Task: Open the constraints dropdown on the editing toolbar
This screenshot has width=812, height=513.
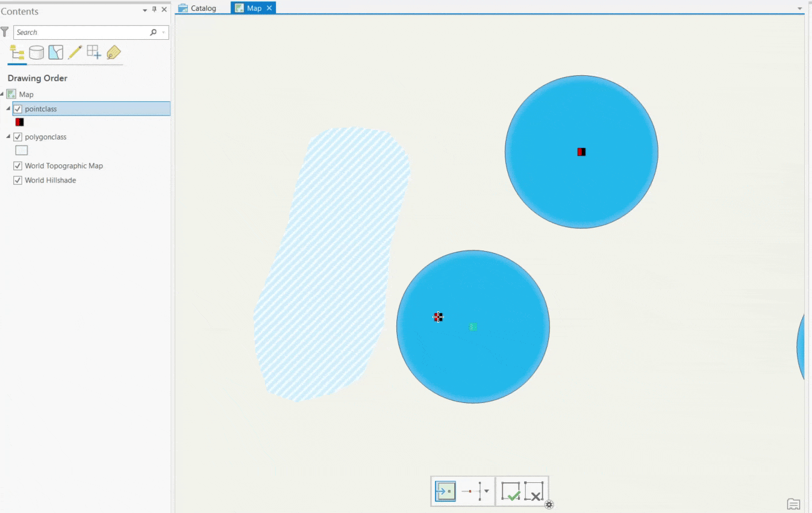Action: [487, 491]
